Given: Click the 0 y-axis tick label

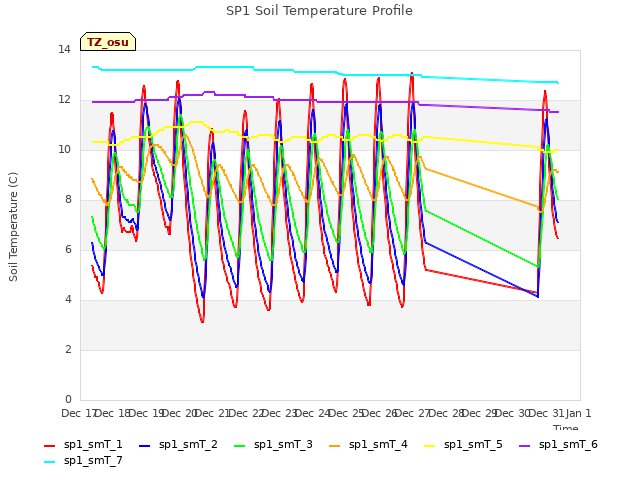Looking at the screenshot, I should tap(68, 399).
